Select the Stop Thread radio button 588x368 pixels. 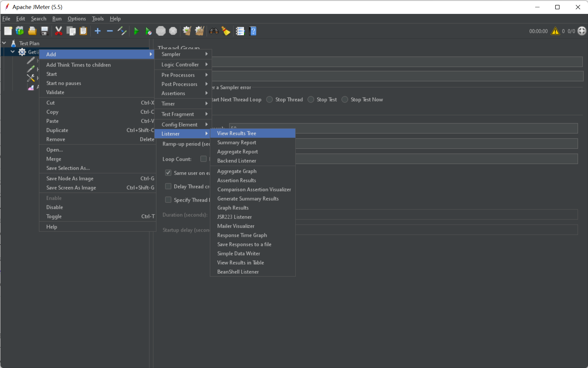pos(269,99)
